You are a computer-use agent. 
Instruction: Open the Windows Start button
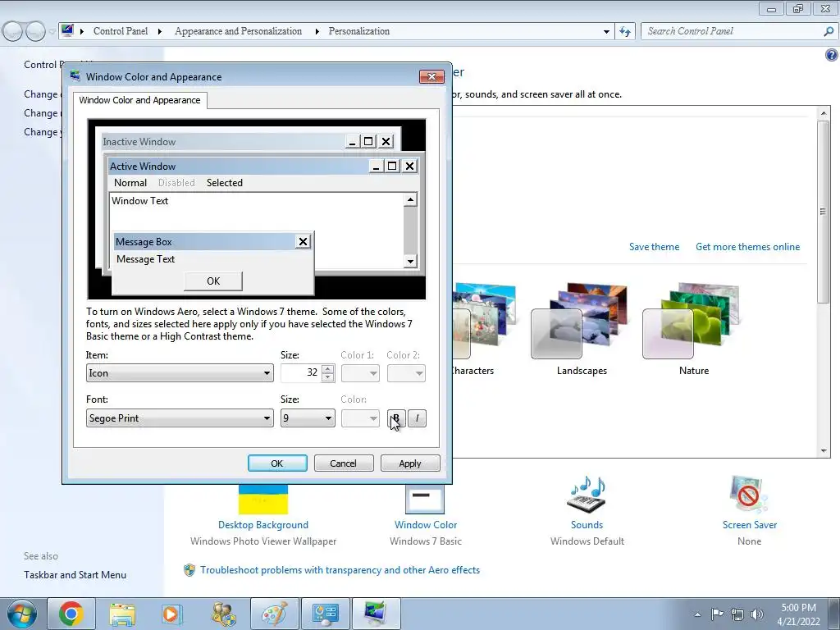click(21, 614)
